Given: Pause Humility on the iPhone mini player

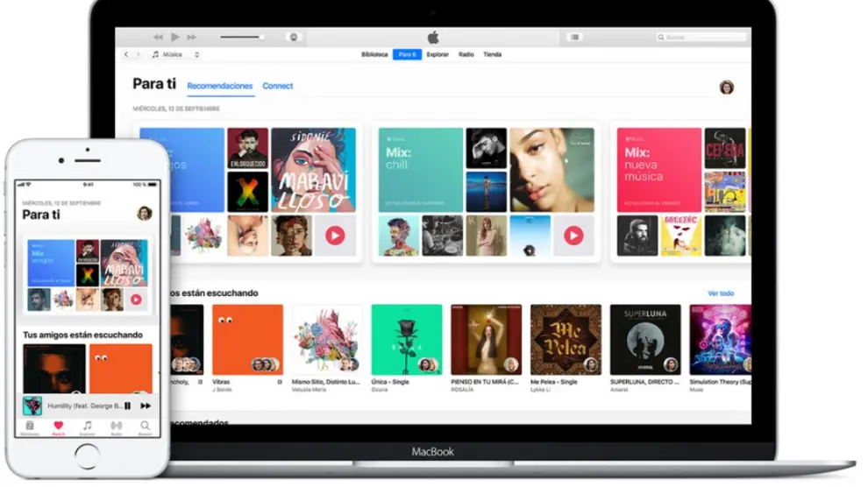Looking at the screenshot, I should tap(128, 406).
